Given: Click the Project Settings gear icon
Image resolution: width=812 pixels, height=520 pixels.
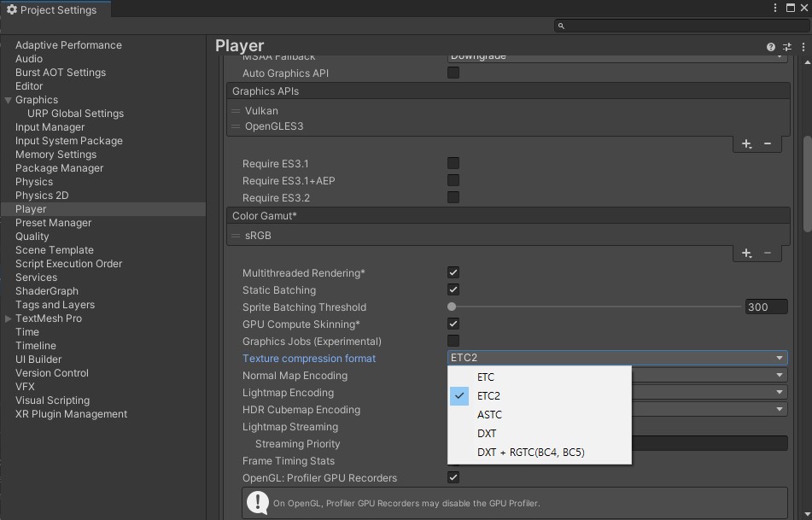Looking at the screenshot, I should coord(11,10).
